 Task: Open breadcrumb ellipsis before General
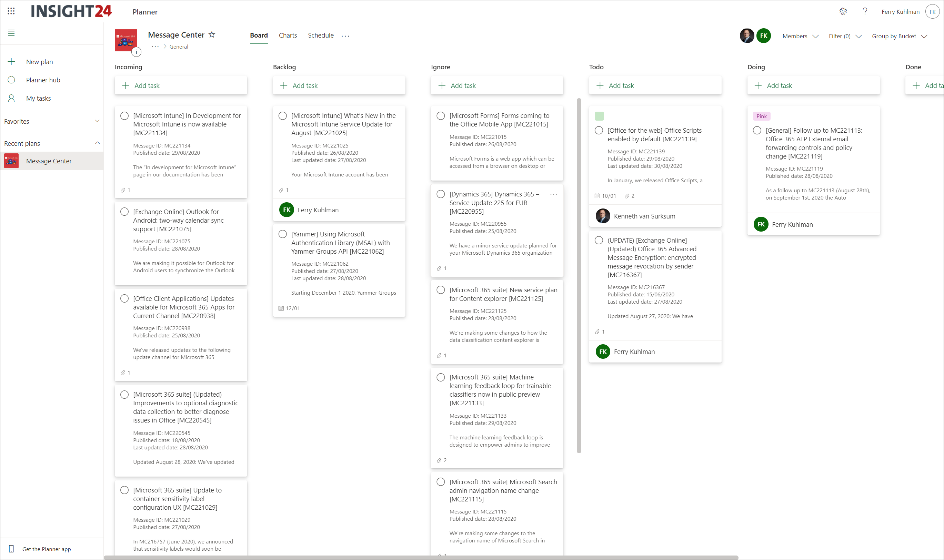(155, 47)
